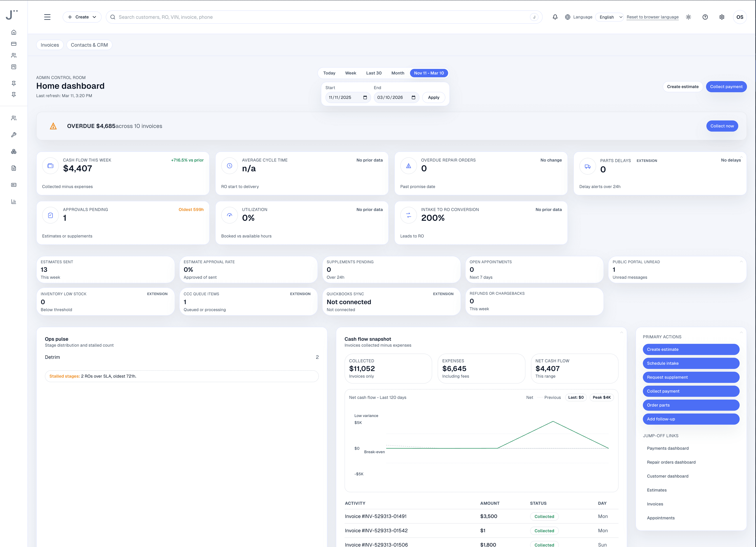
Task: Open the notifications bell icon
Action: pos(555,17)
